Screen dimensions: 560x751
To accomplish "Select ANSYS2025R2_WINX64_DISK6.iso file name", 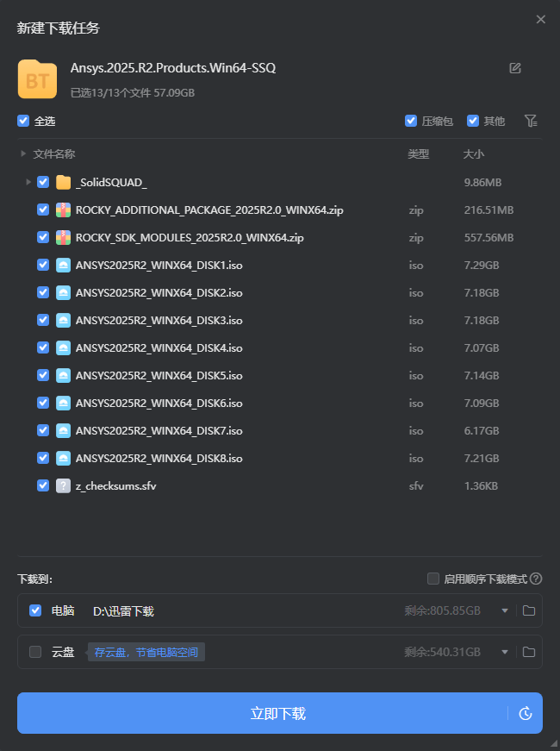I will (x=159, y=404).
